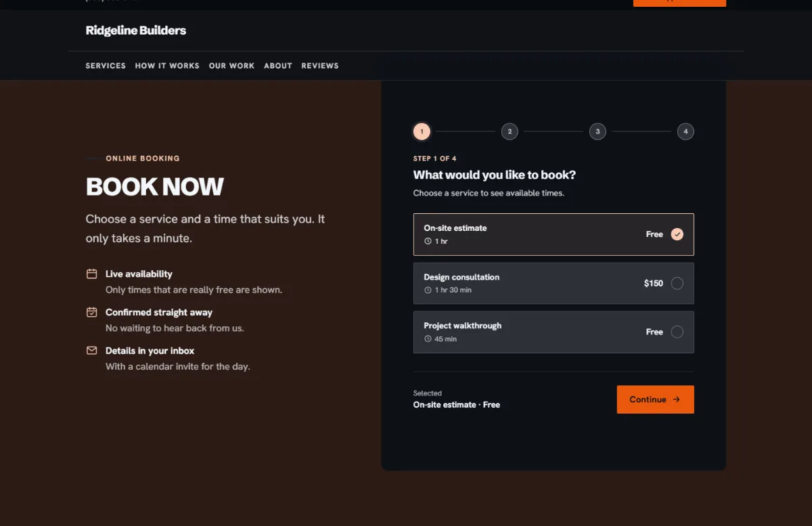Click step 1 circle in progress indicator
Image resolution: width=812 pixels, height=526 pixels.
point(422,131)
